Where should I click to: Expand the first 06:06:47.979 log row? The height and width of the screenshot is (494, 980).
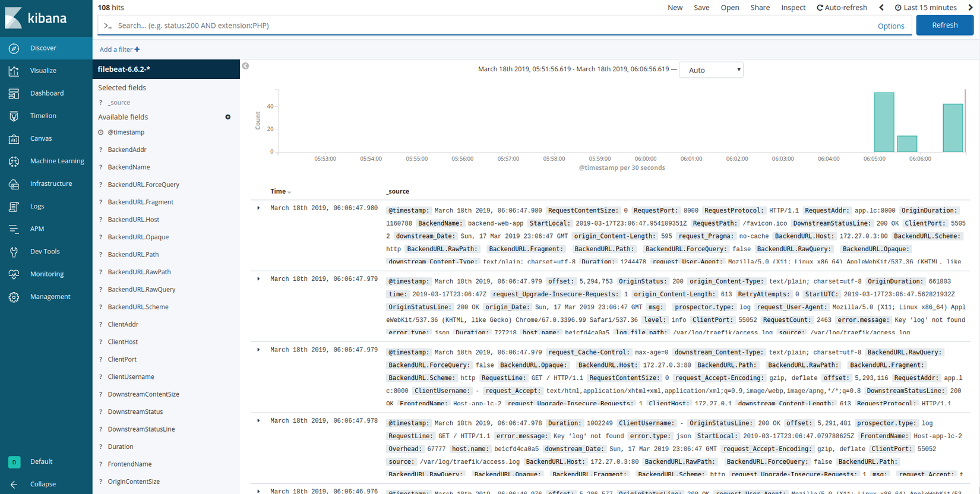(258, 279)
